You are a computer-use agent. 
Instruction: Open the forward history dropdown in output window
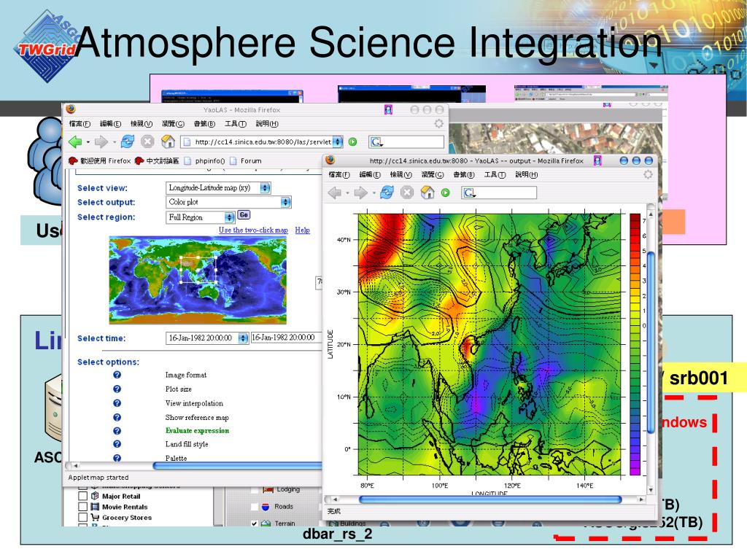point(374,192)
